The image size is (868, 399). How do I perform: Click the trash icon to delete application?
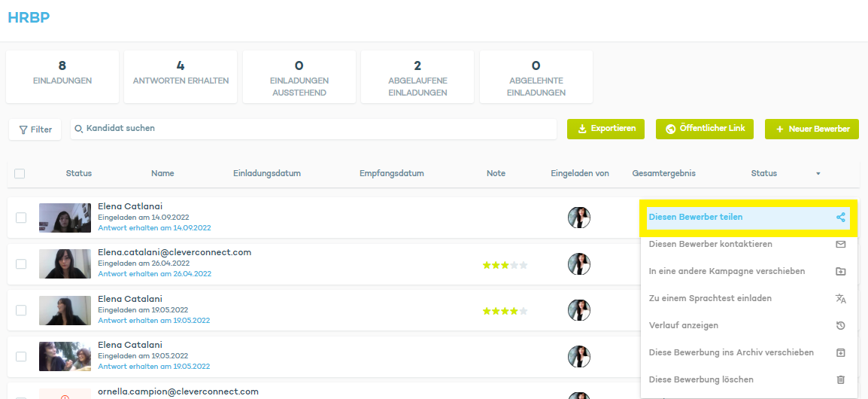tap(840, 380)
